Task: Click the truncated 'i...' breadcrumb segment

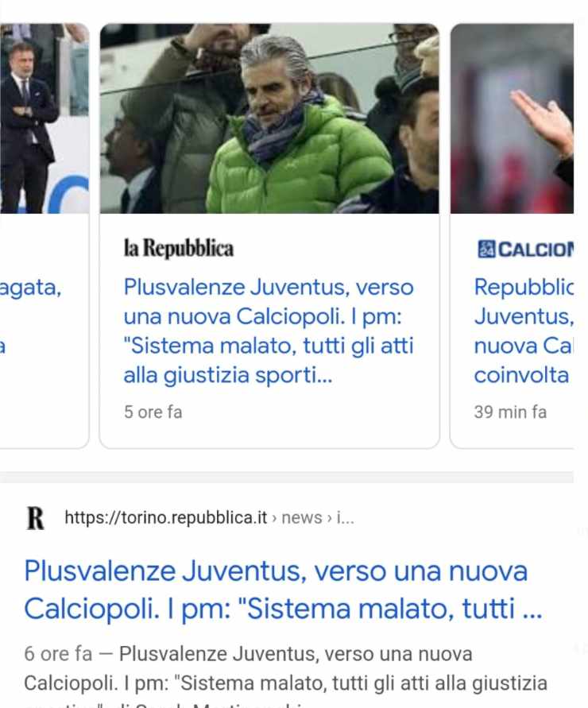Action: [346, 517]
